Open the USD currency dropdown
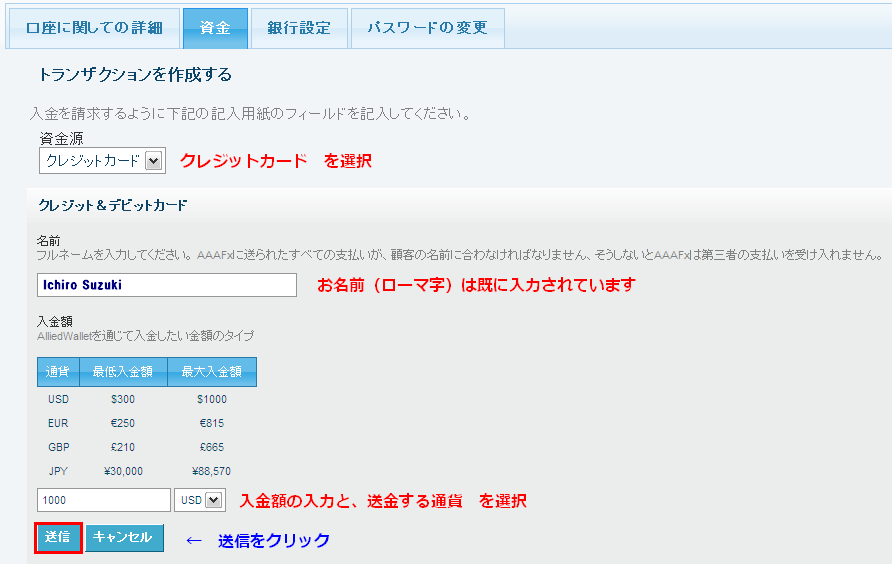This screenshot has width=892, height=564. [x=200, y=500]
